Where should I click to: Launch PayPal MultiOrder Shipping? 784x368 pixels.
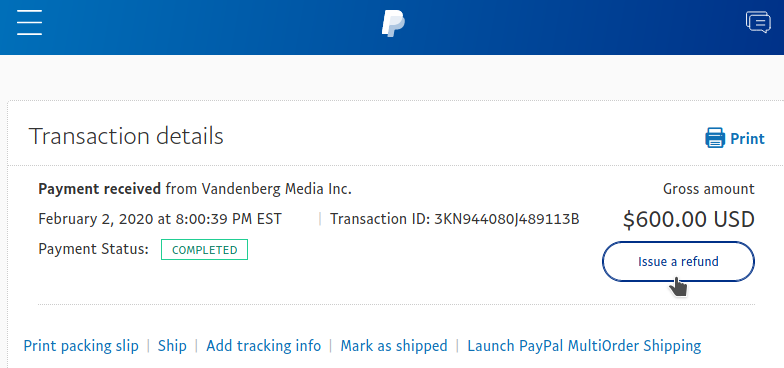584,346
